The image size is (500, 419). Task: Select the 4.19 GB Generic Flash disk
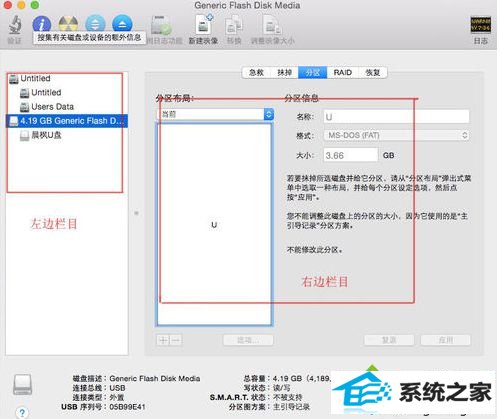click(67, 121)
